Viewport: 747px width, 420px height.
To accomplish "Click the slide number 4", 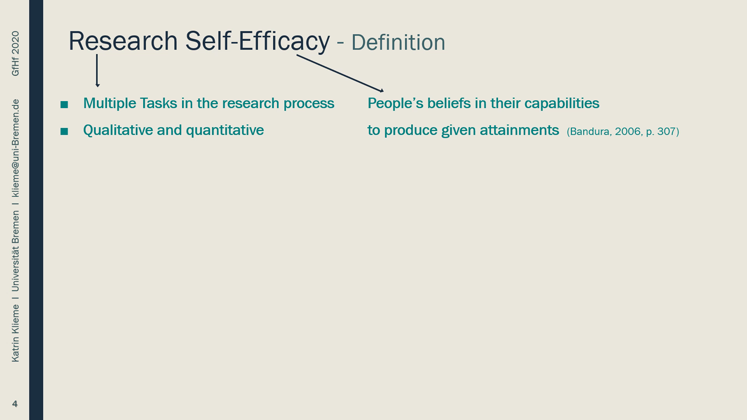I will 14,403.
